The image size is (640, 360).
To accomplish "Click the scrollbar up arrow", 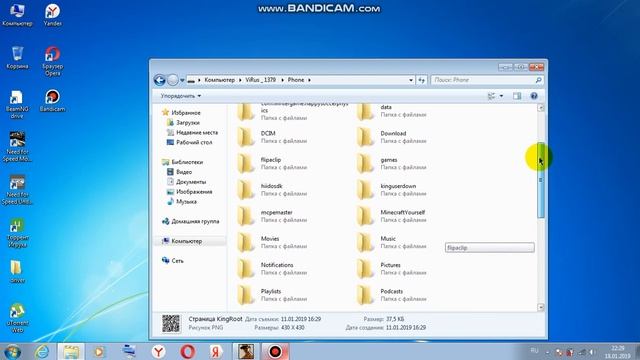I will pos(541,108).
